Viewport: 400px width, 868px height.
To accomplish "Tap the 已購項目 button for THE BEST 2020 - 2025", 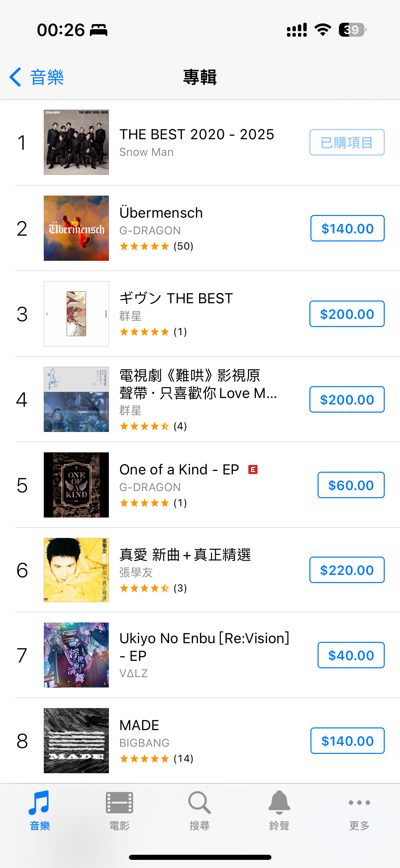I will 347,142.
